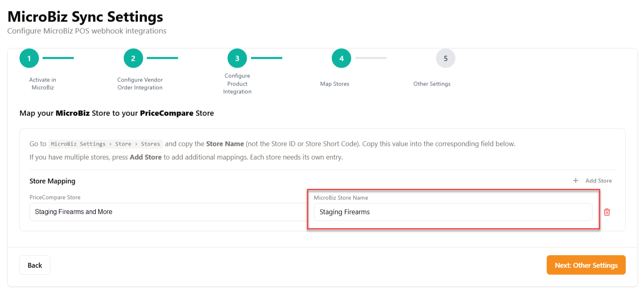Image resolution: width=644 pixels, height=291 pixels.
Task: Select step 4 circle
Action: tap(341, 58)
